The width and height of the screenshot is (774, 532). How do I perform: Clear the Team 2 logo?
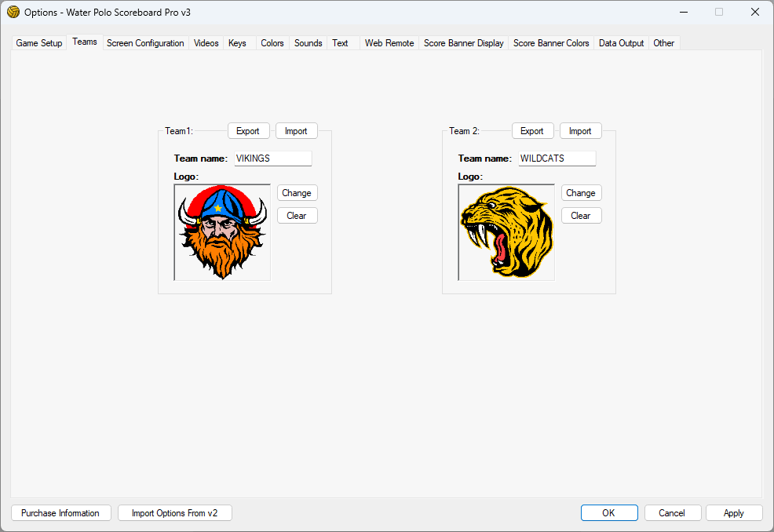pos(581,216)
